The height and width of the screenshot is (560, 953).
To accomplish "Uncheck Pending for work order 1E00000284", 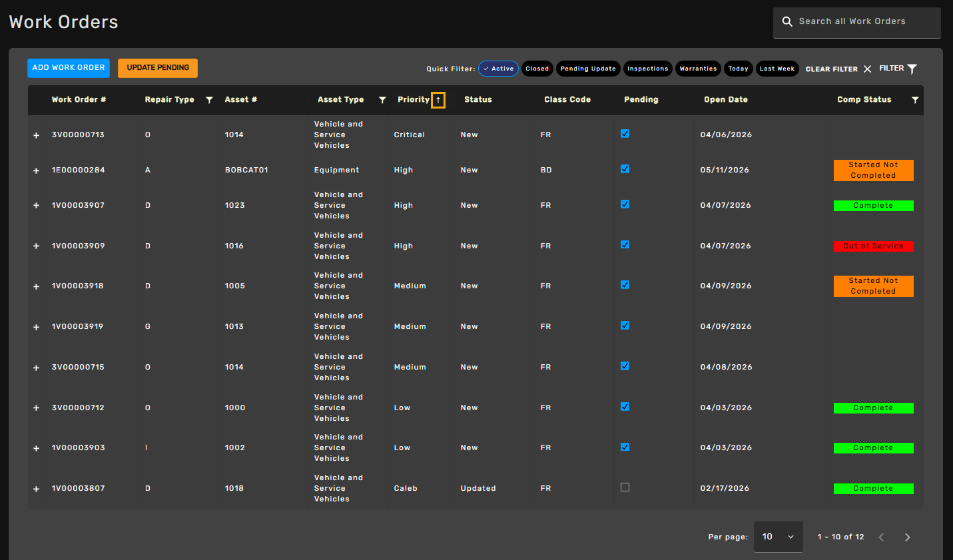I will 625,169.
